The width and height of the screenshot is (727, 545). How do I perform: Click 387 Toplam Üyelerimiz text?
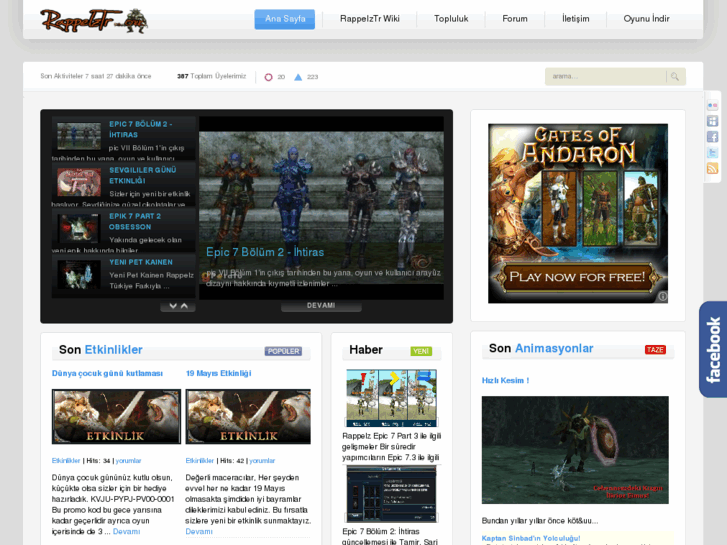click(211, 76)
